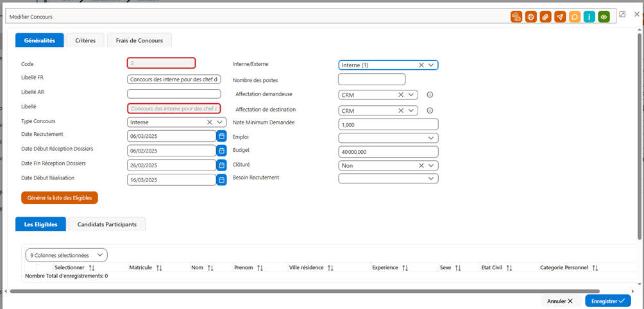Click the date field showing 26/02/2025

click(x=172, y=165)
